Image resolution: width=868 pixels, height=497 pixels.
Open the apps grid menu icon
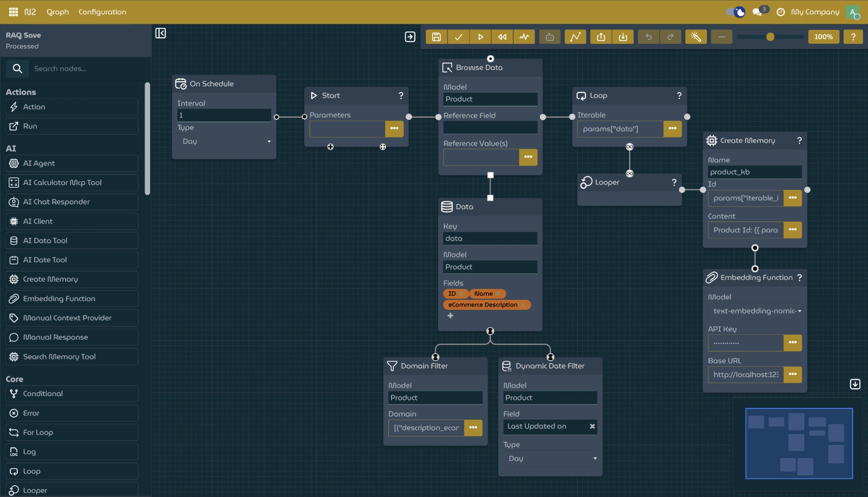tap(13, 12)
